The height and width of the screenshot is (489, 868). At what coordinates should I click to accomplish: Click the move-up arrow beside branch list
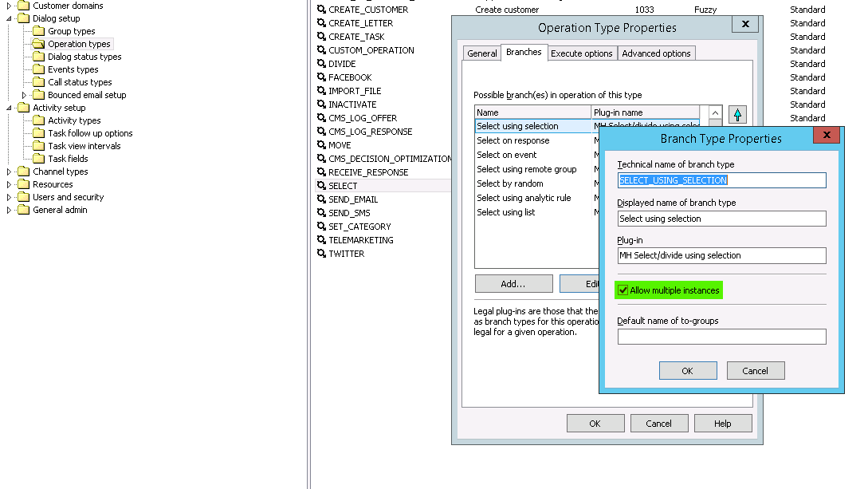coord(737,115)
